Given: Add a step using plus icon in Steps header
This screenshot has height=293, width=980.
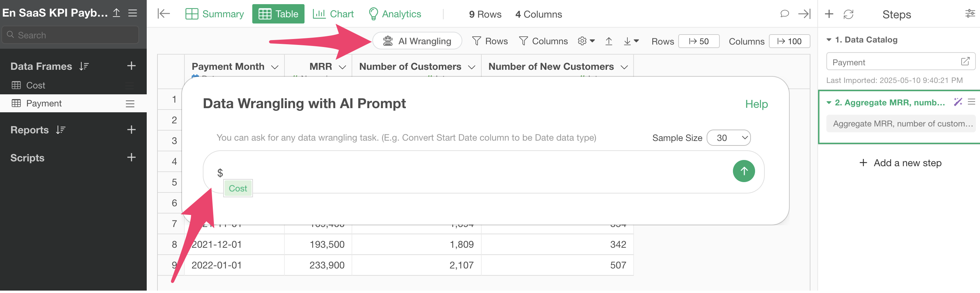Looking at the screenshot, I should [829, 14].
